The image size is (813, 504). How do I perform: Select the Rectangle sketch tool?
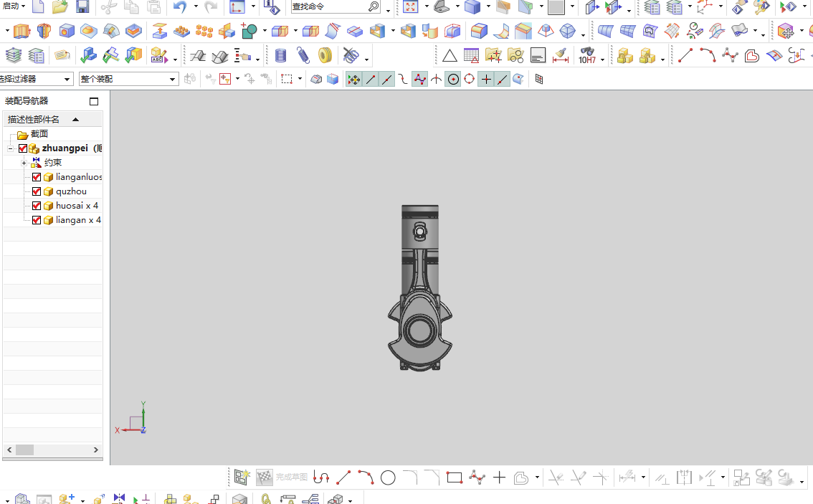tap(455, 477)
